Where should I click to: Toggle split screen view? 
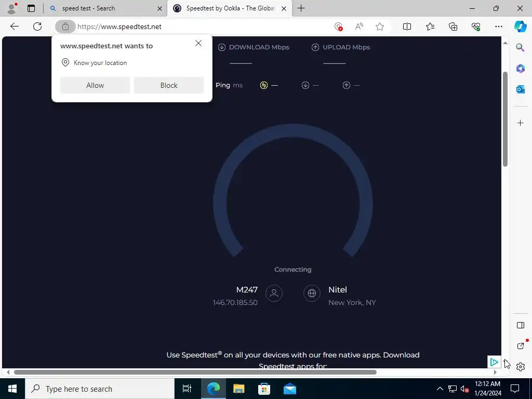pos(407,26)
